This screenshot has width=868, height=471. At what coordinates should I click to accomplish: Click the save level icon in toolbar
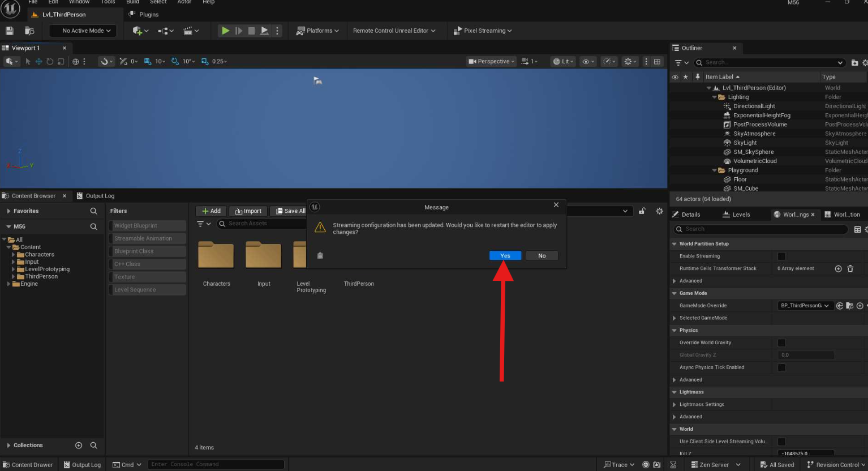pos(10,31)
